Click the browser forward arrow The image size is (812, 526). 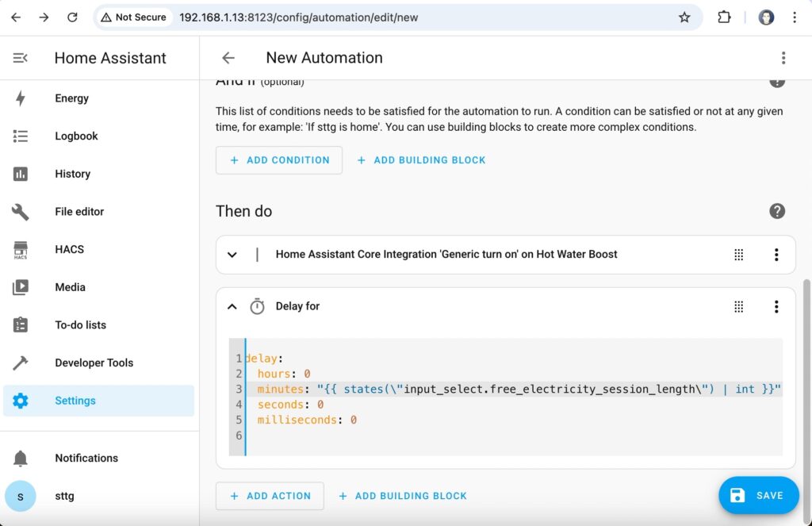(x=44, y=17)
